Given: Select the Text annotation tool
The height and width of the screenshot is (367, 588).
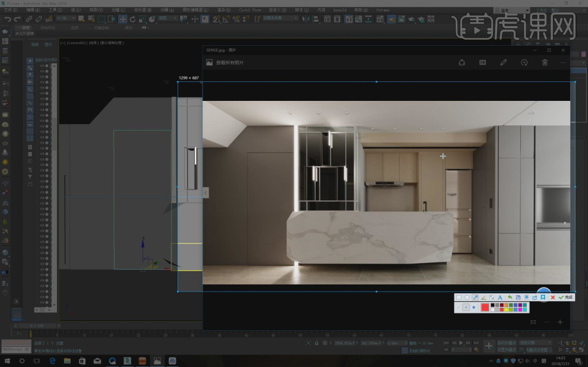Looking at the screenshot, I should (x=501, y=297).
